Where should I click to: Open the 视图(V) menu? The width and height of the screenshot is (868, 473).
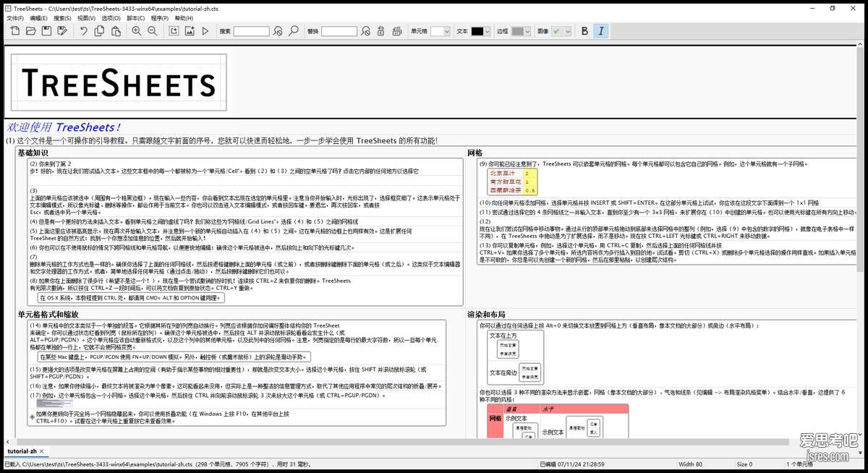pyautogui.click(x=86, y=18)
